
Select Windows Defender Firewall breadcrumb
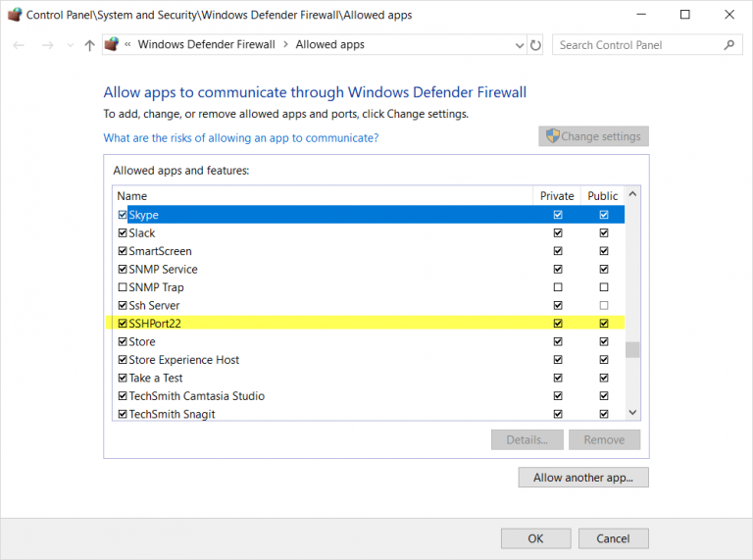pos(207,44)
